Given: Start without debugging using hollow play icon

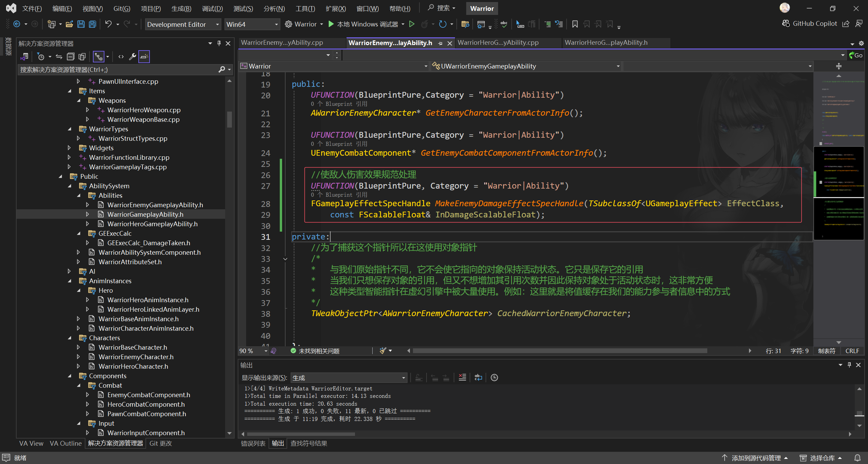Looking at the screenshot, I should (412, 24).
